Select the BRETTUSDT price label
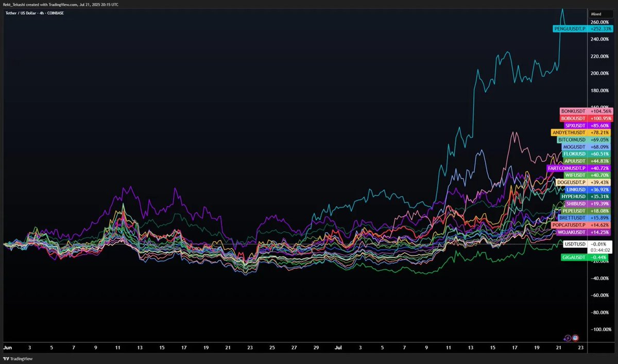Screen dimensions: 618x364 [573, 218]
